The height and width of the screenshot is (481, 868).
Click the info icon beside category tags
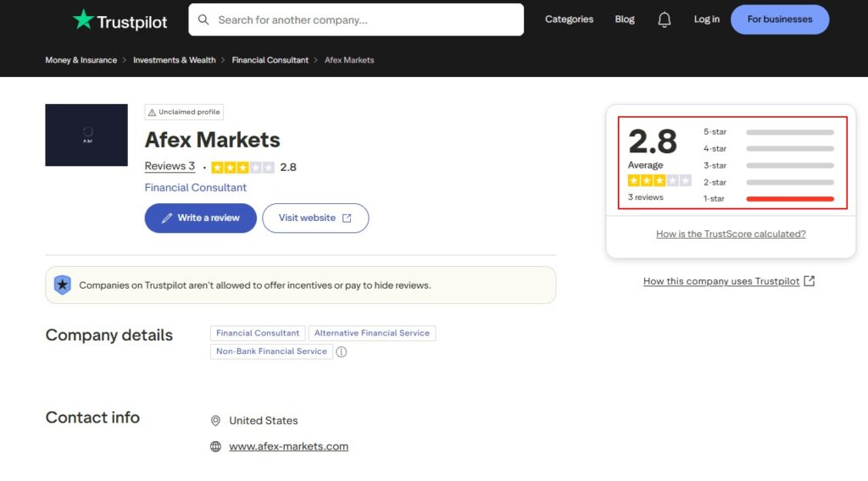pyautogui.click(x=342, y=352)
